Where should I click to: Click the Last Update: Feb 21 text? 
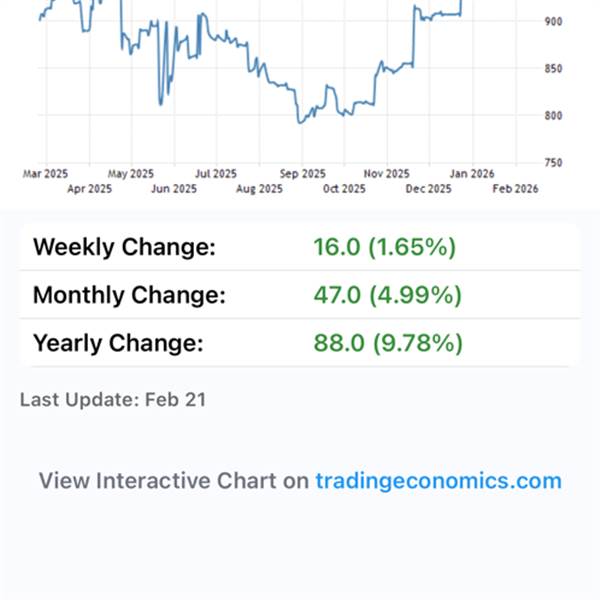coord(112,400)
